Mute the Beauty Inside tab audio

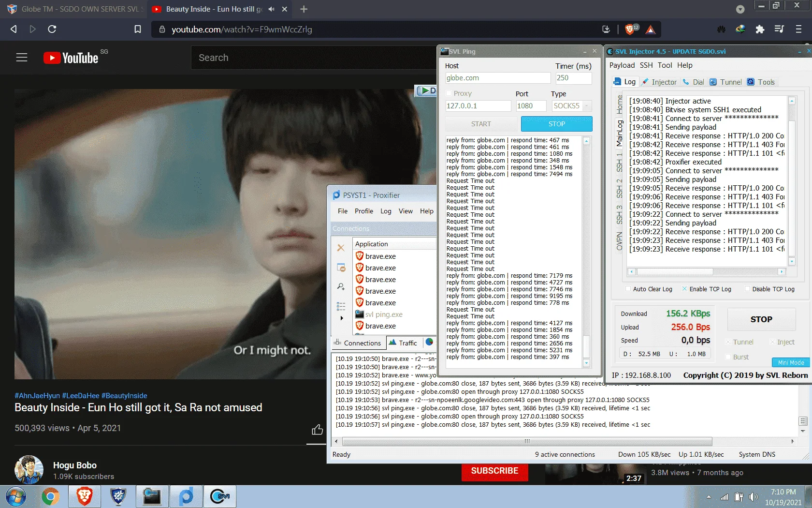271,9
